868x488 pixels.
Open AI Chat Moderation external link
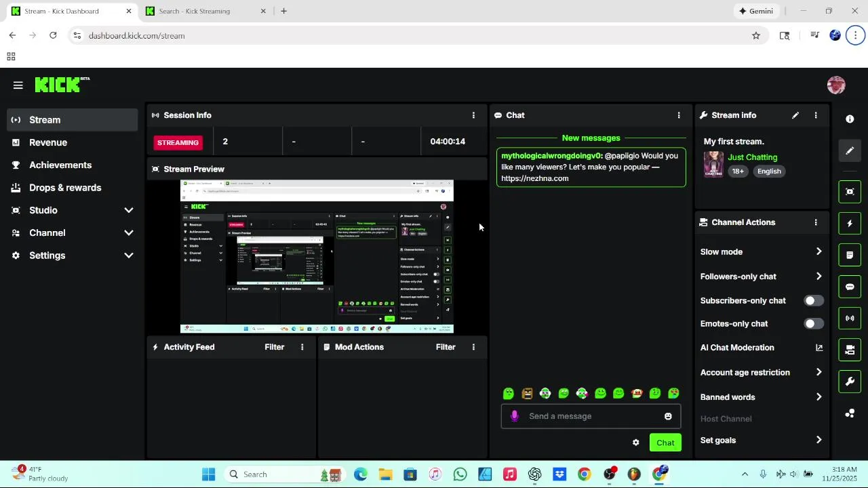pos(819,348)
